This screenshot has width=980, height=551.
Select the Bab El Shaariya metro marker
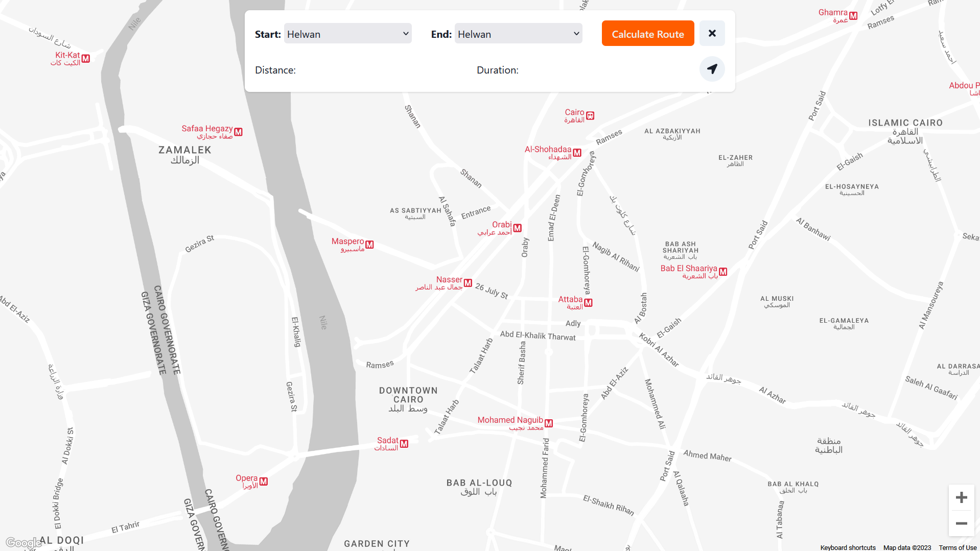723,272
